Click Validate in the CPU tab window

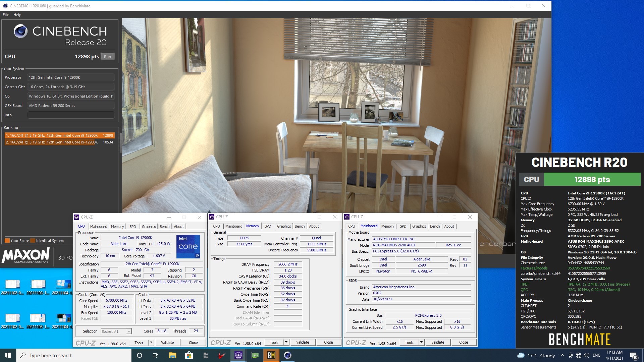pyautogui.click(x=167, y=343)
